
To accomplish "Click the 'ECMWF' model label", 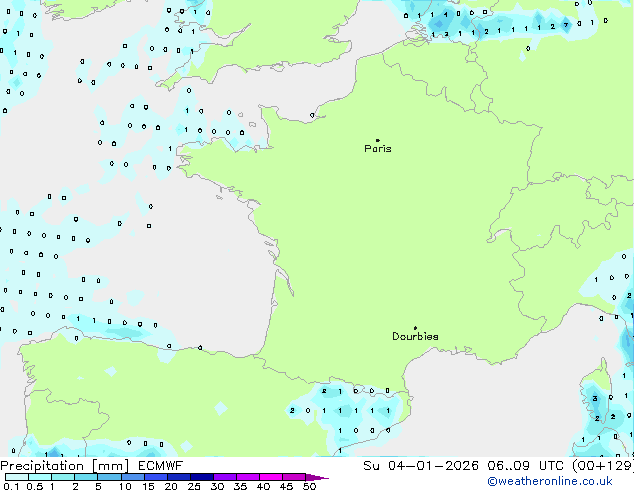I will pyautogui.click(x=160, y=466).
